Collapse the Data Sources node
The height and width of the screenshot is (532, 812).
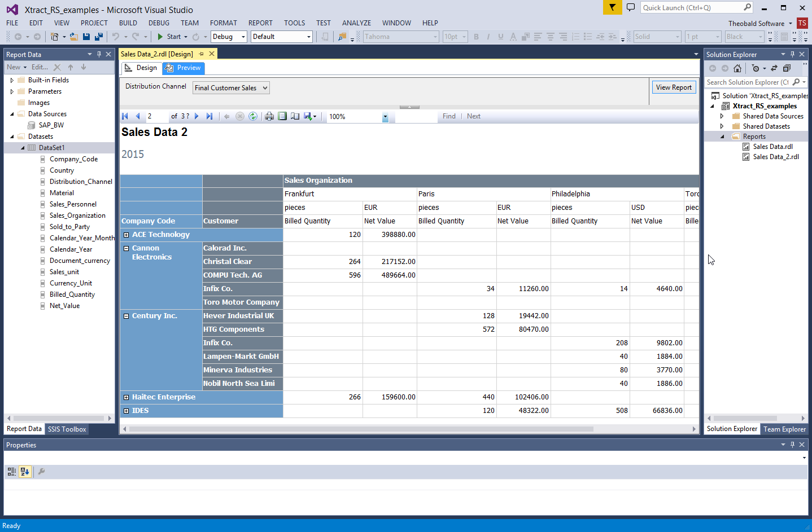pyautogui.click(x=12, y=114)
